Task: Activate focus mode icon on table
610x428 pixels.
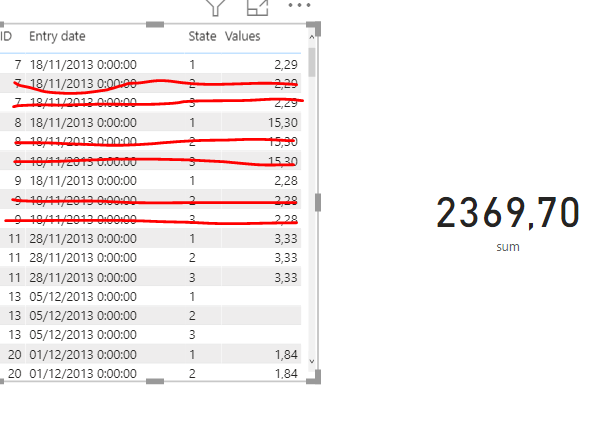Action: [258, 7]
